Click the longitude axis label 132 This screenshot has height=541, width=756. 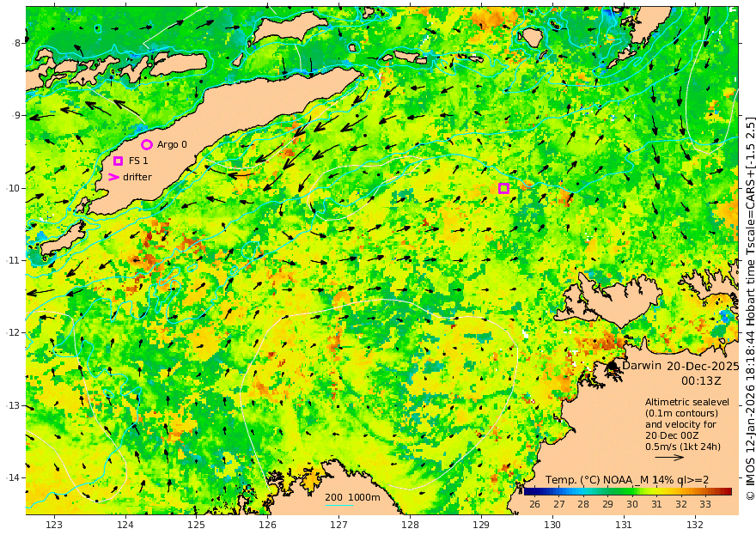click(695, 525)
